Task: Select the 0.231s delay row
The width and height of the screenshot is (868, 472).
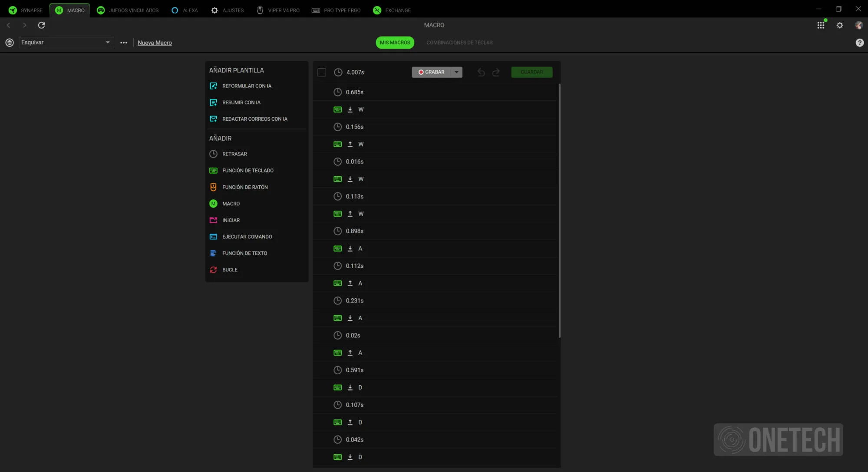Action: [x=434, y=300]
